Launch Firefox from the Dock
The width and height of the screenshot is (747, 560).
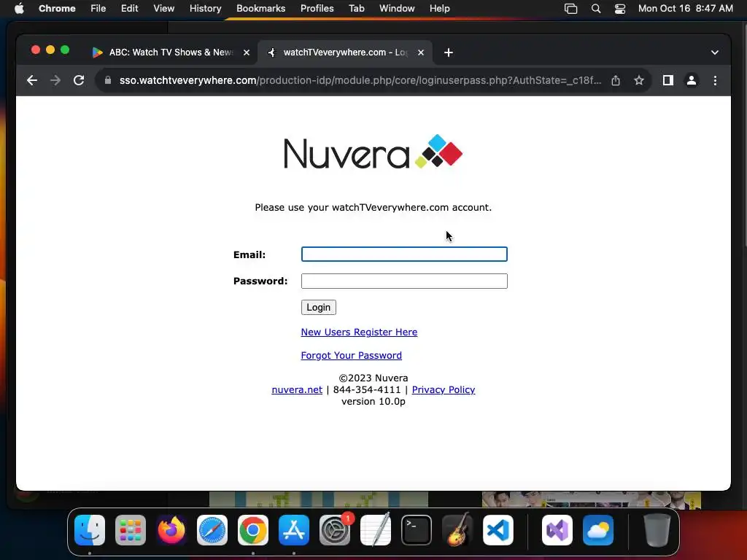[171, 530]
